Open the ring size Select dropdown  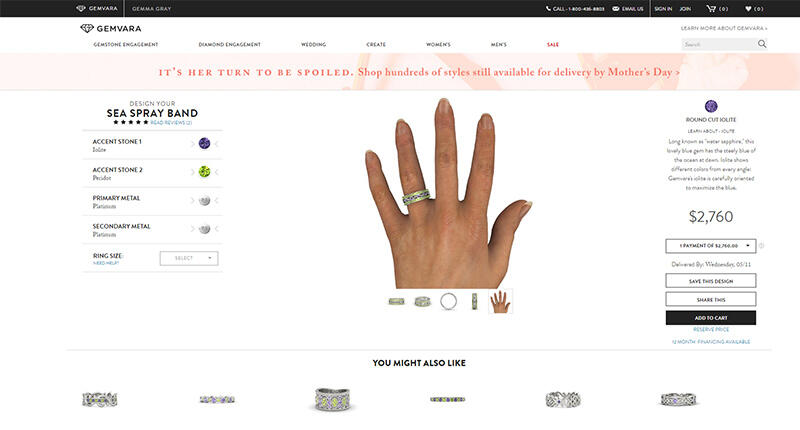tap(189, 259)
